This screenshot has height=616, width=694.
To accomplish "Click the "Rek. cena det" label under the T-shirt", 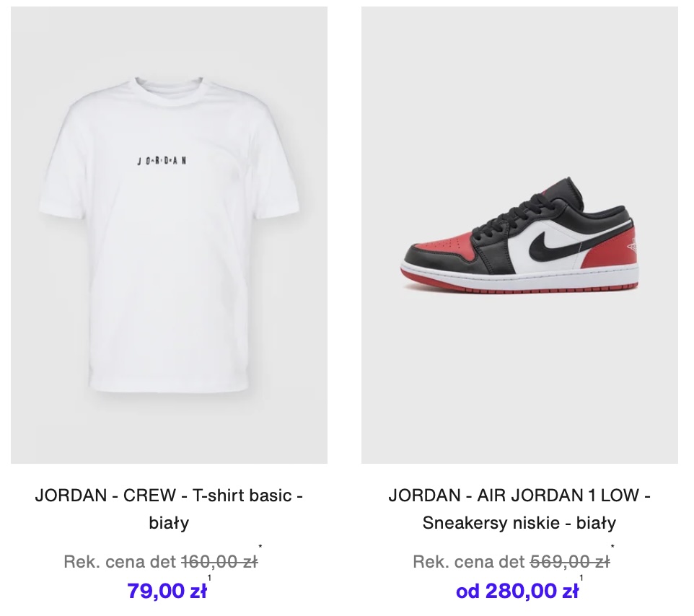I will point(120,562).
